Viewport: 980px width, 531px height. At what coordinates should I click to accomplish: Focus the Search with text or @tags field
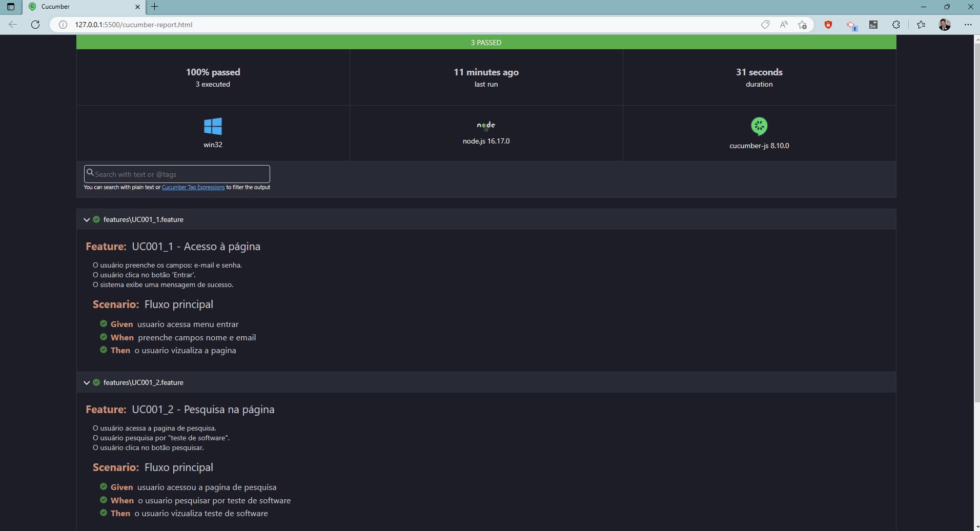[177, 174]
